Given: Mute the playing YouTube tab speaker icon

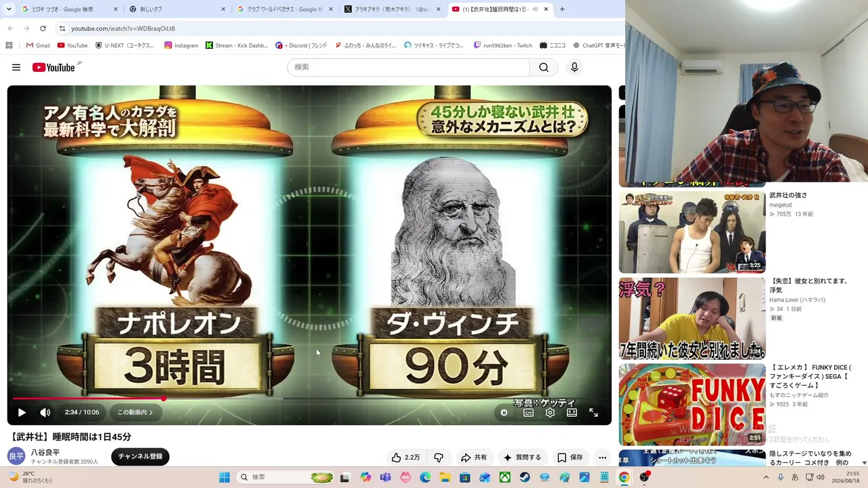Looking at the screenshot, I should (535, 9).
